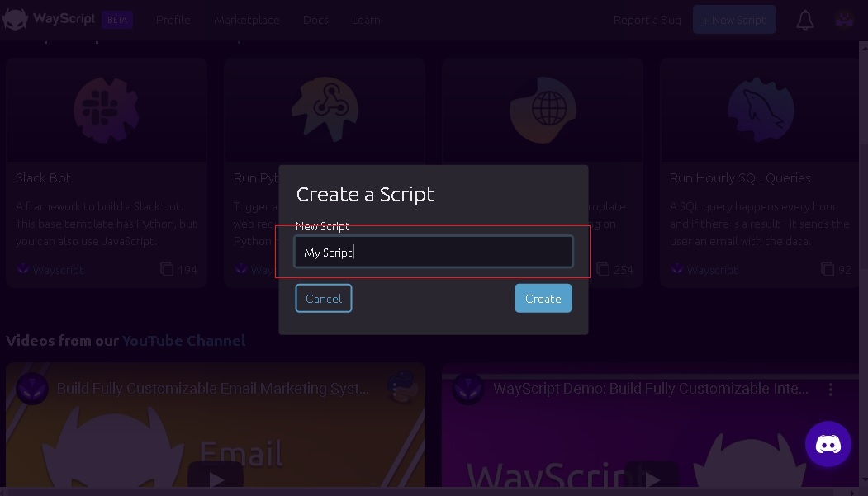Open the Learn menu item

(366, 20)
